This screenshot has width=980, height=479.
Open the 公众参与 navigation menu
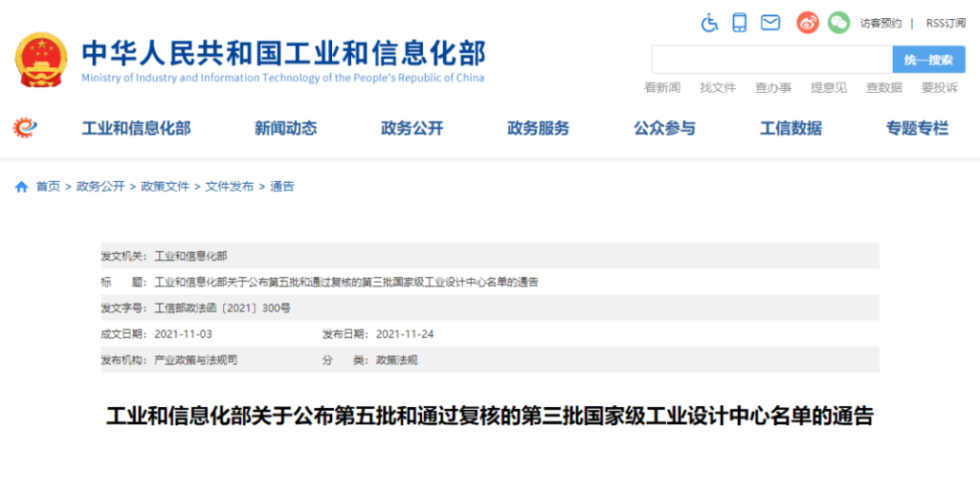(664, 128)
